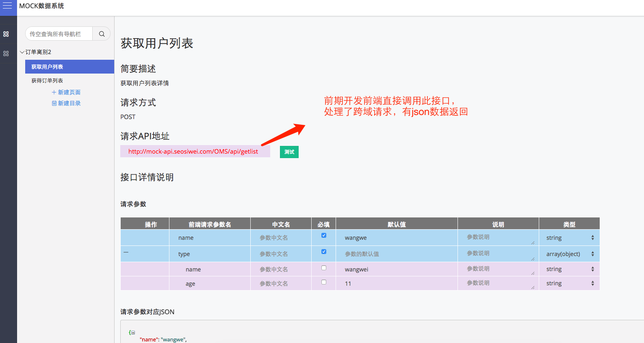The image size is (644, 343).
Task: Click the 类型 column header
Action: pos(569,224)
